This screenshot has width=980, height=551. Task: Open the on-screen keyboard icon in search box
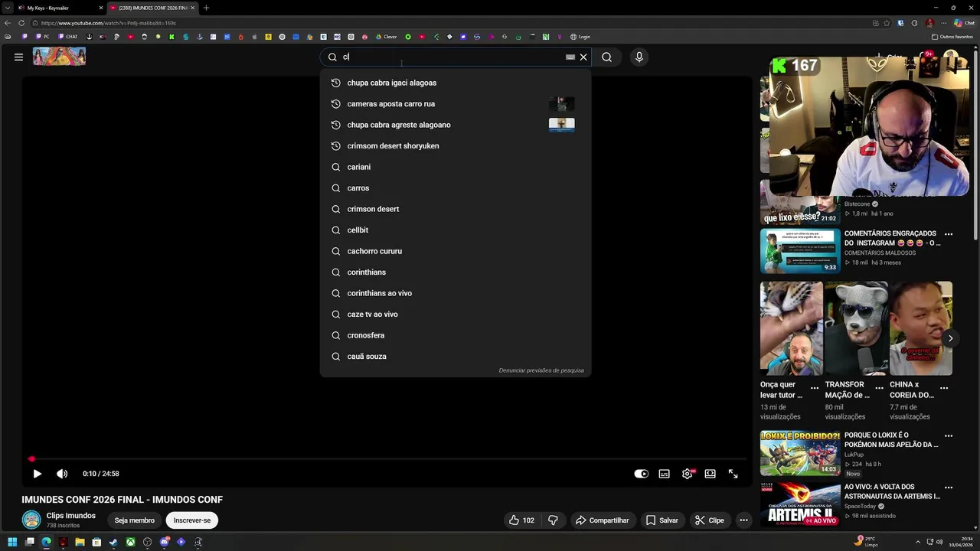point(570,57)
